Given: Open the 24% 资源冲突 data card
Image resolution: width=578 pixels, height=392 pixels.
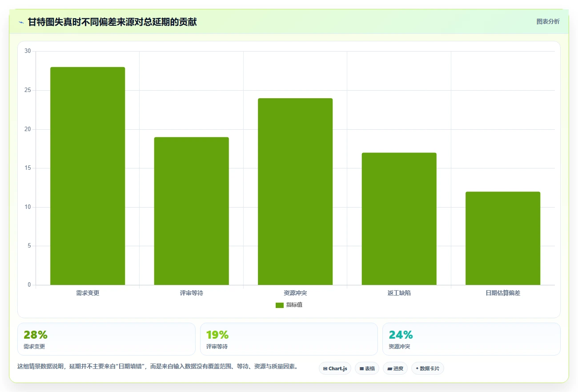Looking at the screenshot, I should coord(471,339).
